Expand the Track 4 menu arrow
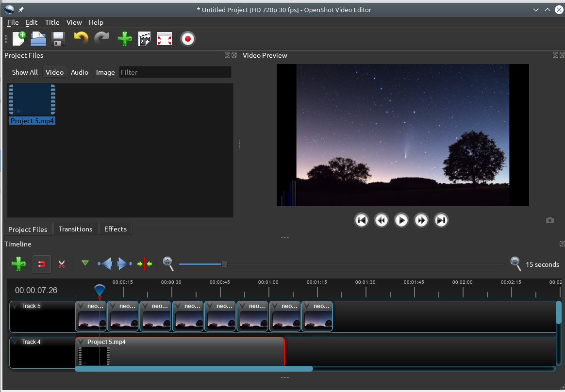 coord(15,342)
